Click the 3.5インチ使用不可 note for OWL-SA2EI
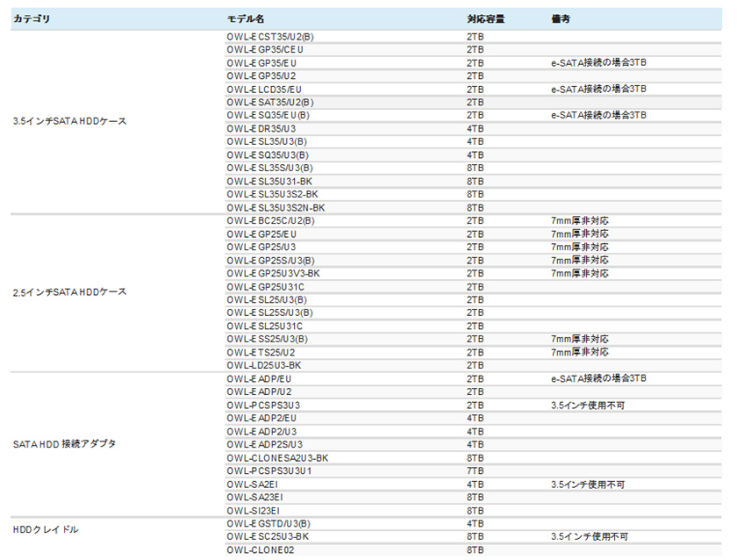737x560 pixels. (588, 485)
